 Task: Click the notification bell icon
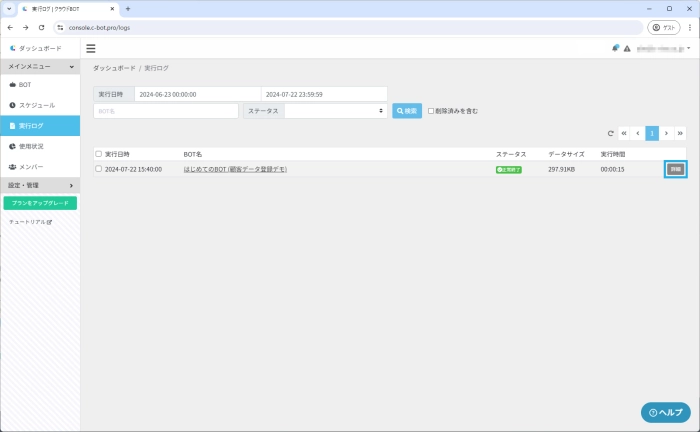click(616, 48)
